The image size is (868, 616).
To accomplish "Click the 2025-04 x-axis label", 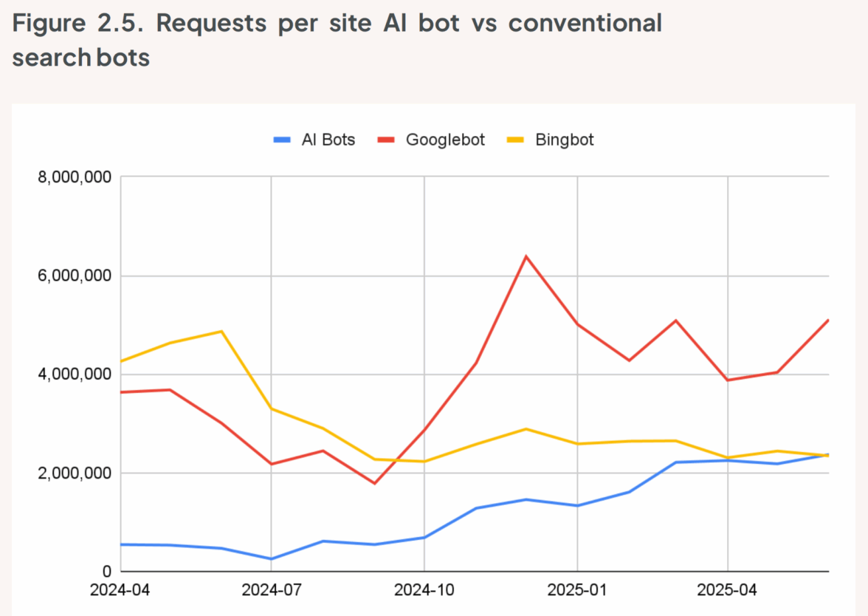I will [728, 591].
